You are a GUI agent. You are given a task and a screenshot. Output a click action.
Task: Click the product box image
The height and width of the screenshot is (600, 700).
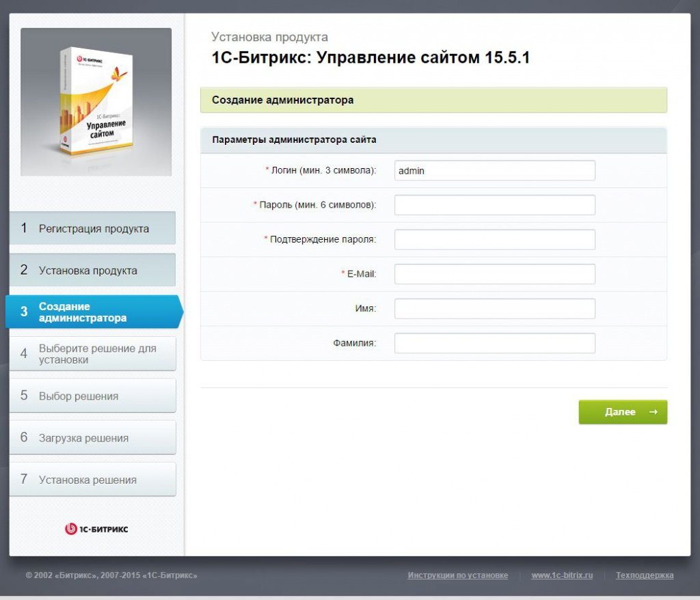click(x=96, y=102)
